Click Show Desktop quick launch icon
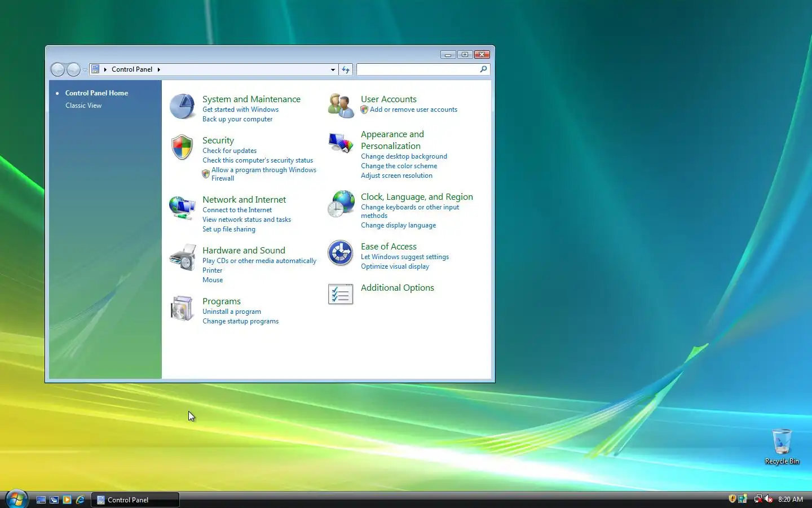The image size is (812, 508). click(x=41, y=500)
